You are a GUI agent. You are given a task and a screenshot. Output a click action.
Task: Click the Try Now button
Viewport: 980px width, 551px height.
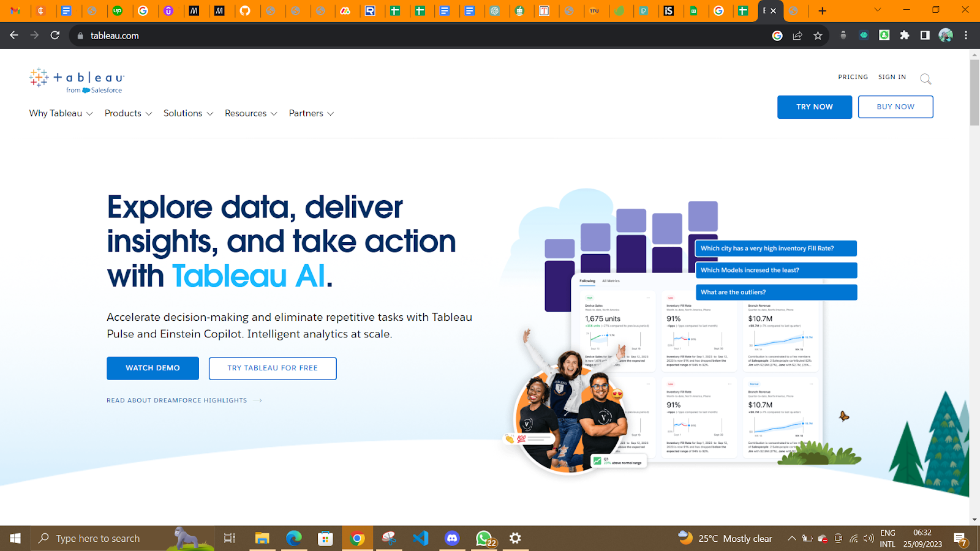click(x=815, y=107)
